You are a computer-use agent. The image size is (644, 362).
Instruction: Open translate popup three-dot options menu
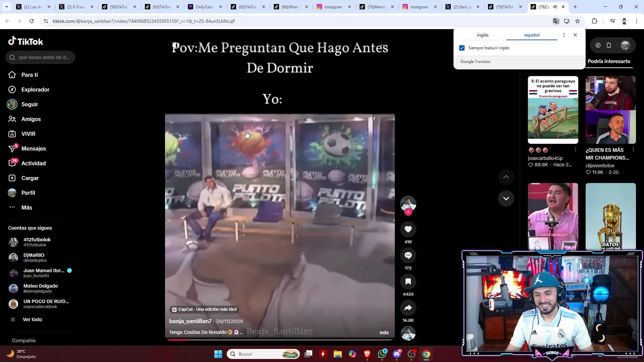[x=564, y=35]
